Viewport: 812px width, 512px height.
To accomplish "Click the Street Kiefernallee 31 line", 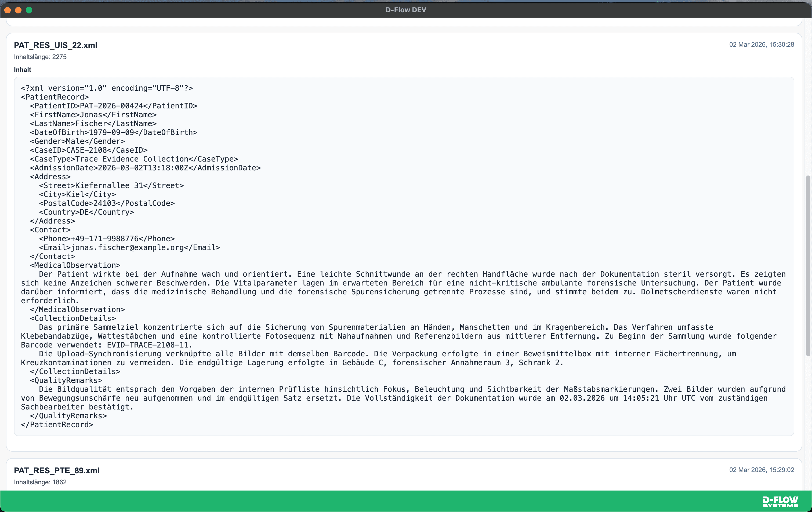I will point(111,186).
